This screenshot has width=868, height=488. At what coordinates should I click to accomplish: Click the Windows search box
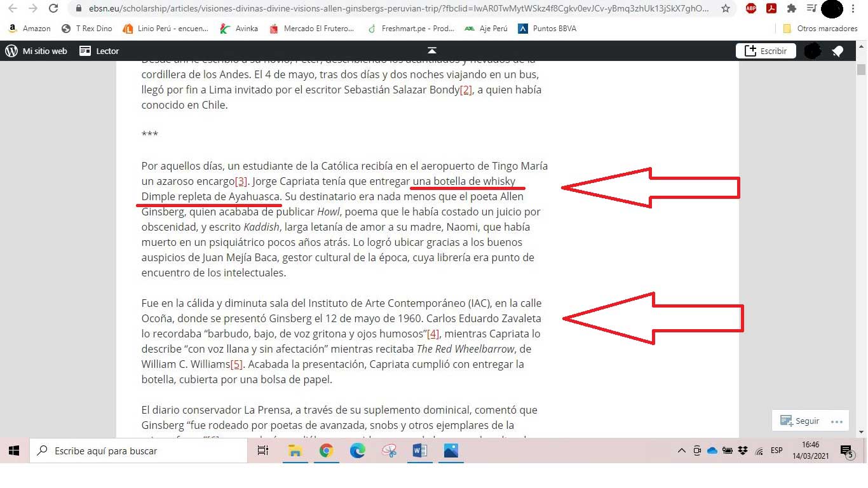(x=139, y=451)
